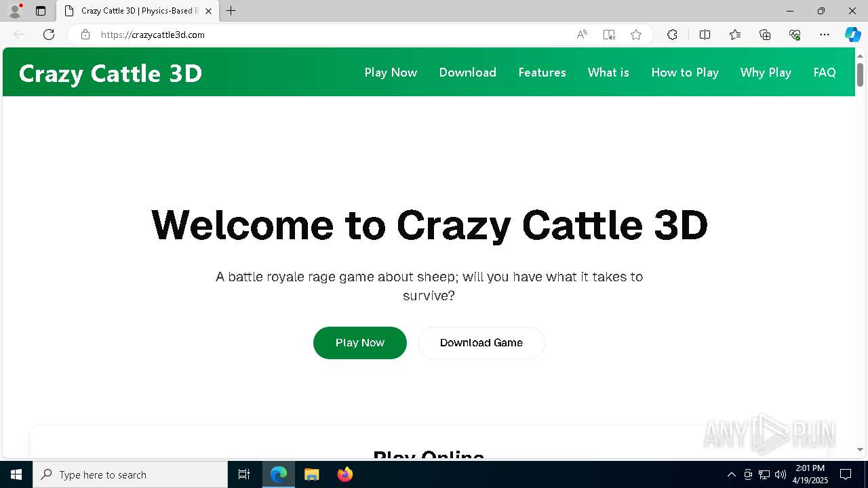Toggle split screen icon
This screenshot has width=868, height=488.
click(705, 35)
